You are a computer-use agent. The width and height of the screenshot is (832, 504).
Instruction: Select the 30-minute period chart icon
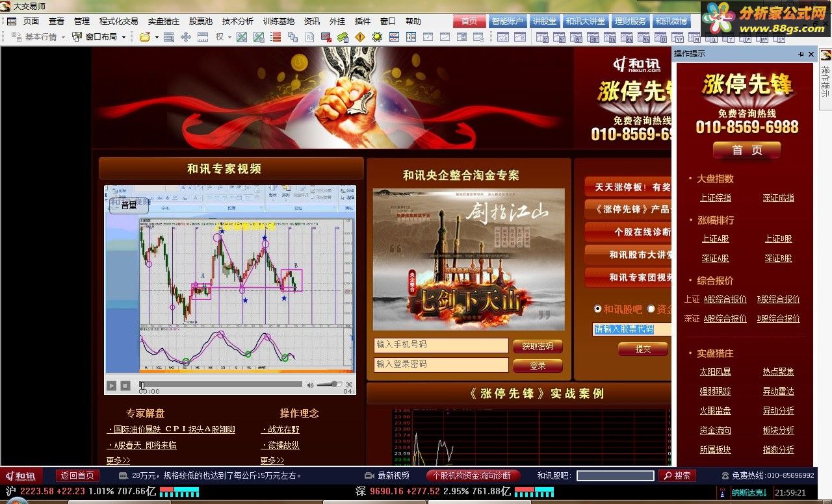(593, 38)
